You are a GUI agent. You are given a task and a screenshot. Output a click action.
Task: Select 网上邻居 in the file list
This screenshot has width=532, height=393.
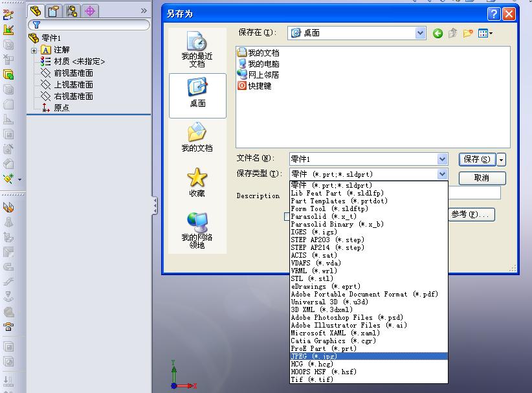[258, 74]
